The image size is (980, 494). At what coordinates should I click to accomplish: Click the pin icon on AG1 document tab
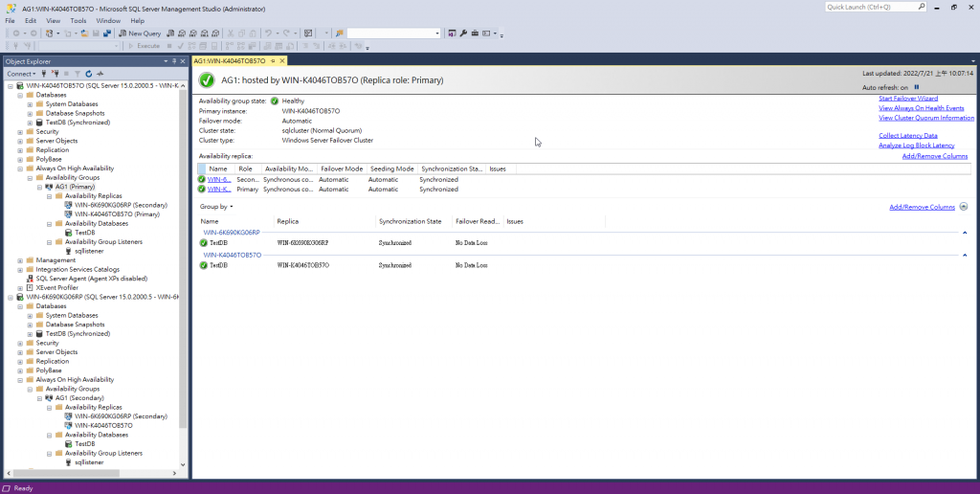coord(273,60)
